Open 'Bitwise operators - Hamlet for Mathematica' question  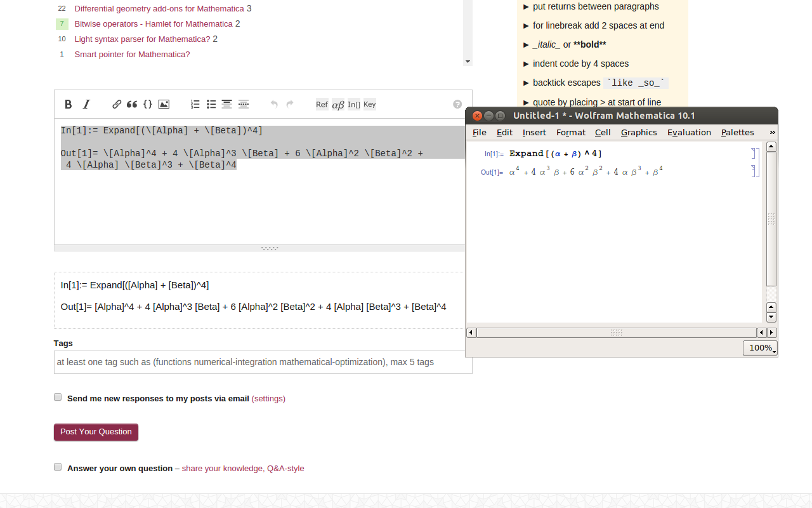[154, 24]
